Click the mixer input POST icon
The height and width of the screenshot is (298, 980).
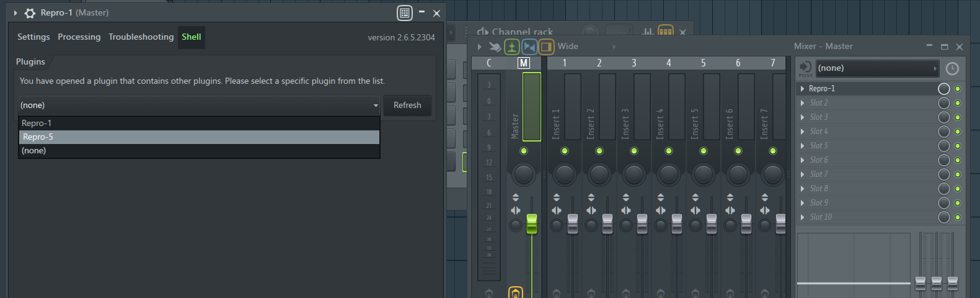805,68
